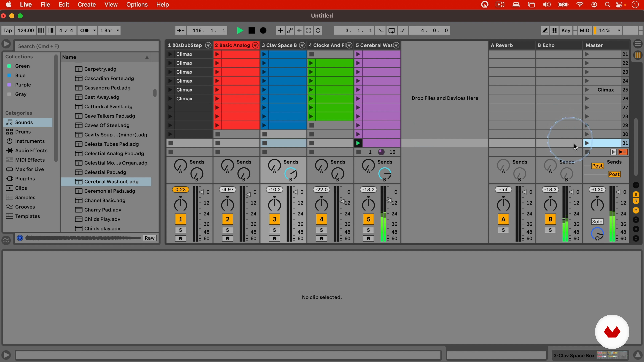The height and width of the screenshot is (362, 644).
Task: Toggle the Loop switch in the transport
Action: point(391,31)
